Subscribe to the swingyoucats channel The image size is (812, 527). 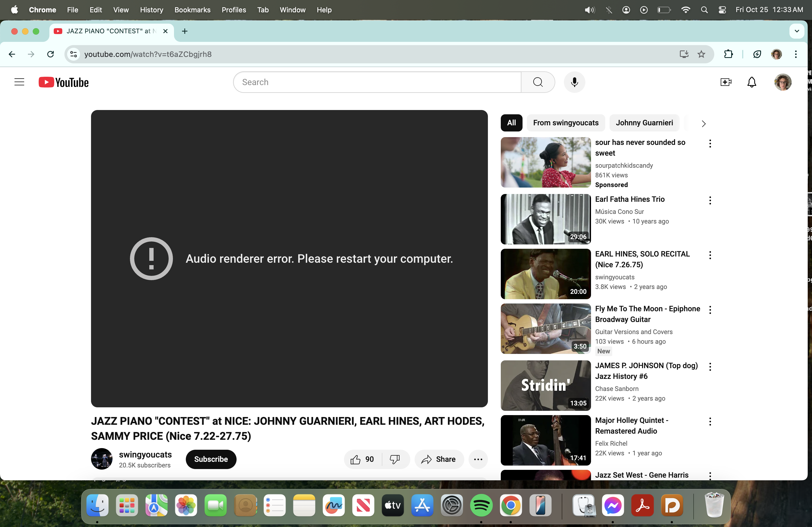[x=211, y=459]
